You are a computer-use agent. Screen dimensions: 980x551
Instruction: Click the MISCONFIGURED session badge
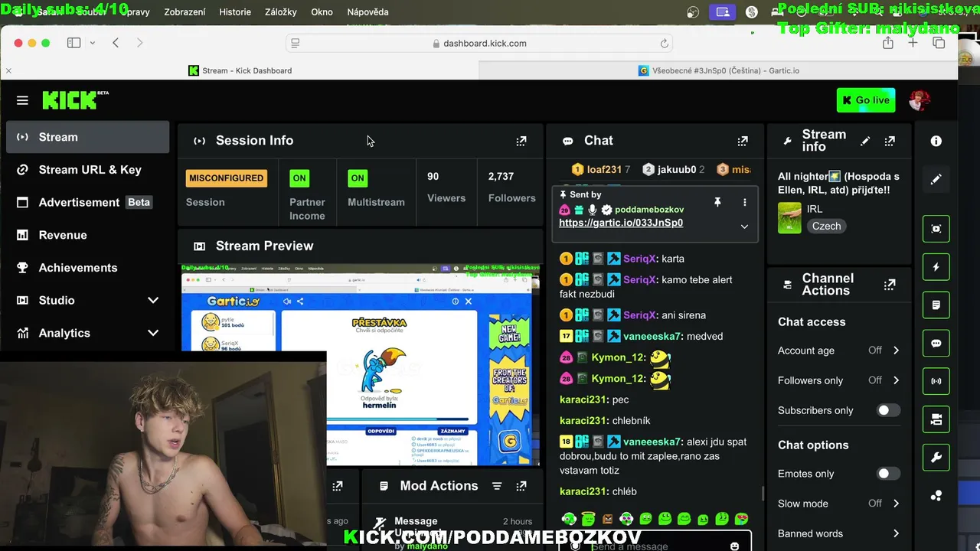(226, 178)
